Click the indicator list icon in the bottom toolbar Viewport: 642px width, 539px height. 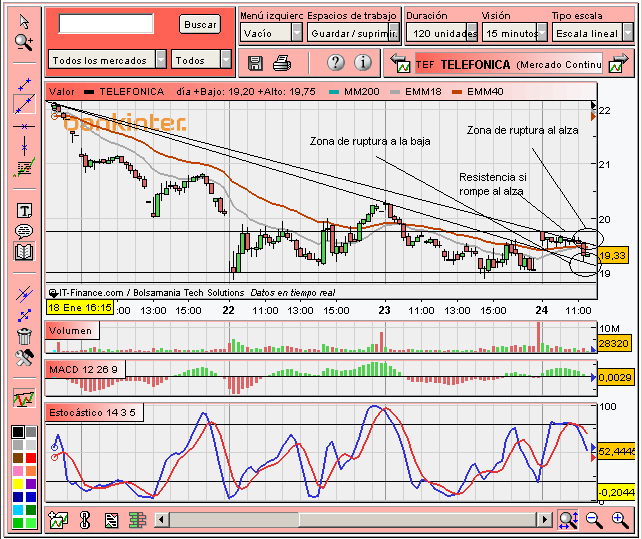click(111, 520)
